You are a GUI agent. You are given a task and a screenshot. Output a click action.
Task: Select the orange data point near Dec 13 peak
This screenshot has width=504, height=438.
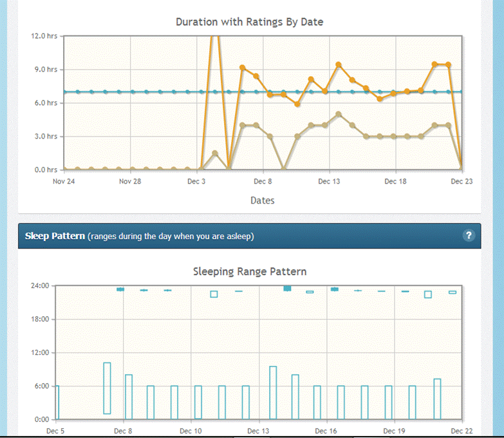click(x=338, y=64)
